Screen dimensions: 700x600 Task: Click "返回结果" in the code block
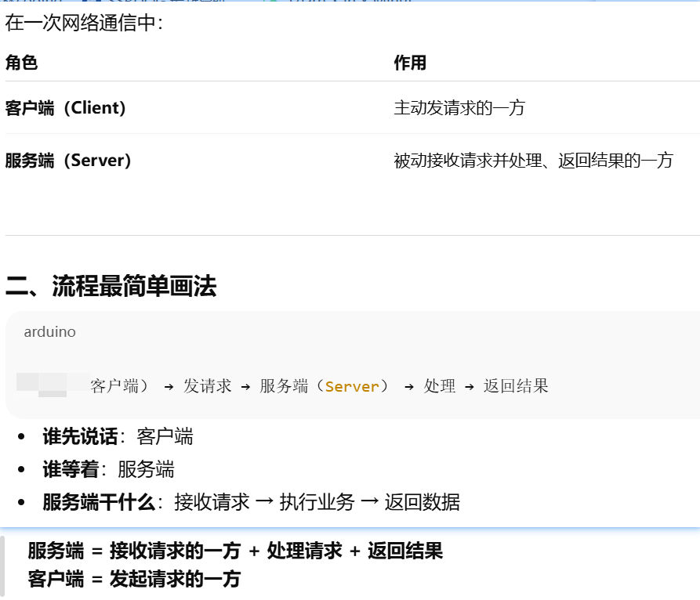pos(516,386)
